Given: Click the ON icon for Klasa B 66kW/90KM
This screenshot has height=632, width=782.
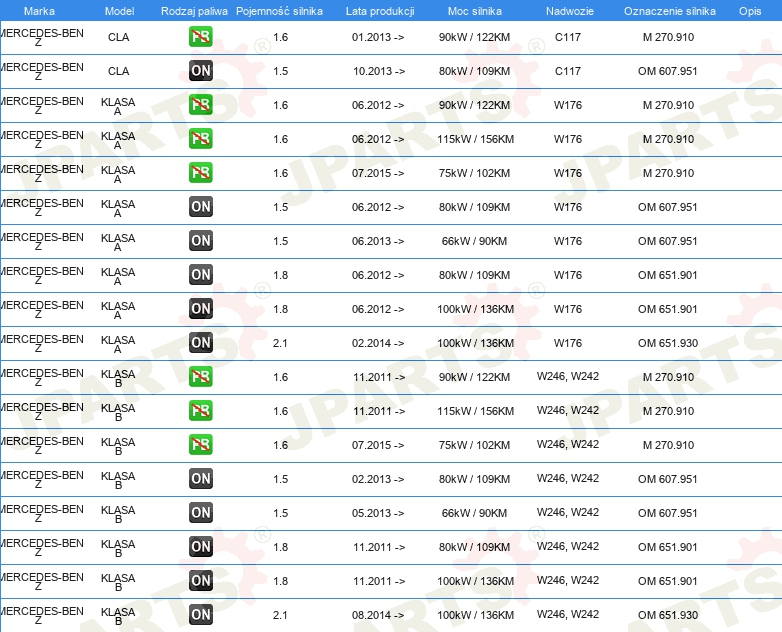Looking at the screenshot, I should [x=201, y=513].
